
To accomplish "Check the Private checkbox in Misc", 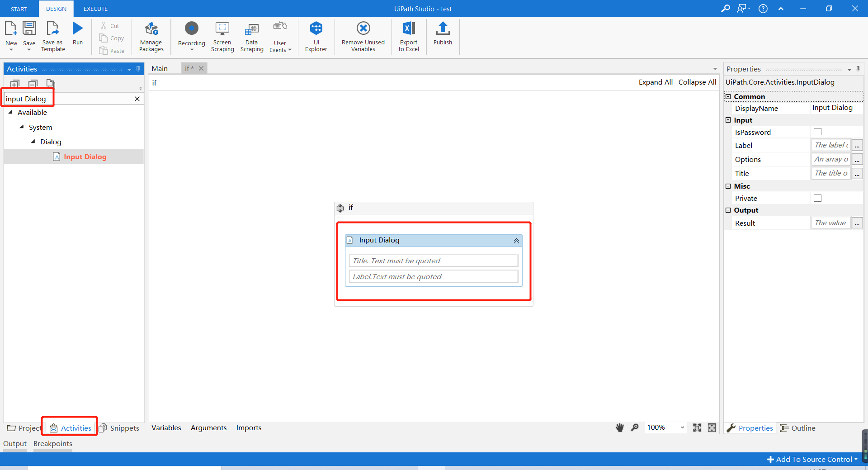I will 817,198.
